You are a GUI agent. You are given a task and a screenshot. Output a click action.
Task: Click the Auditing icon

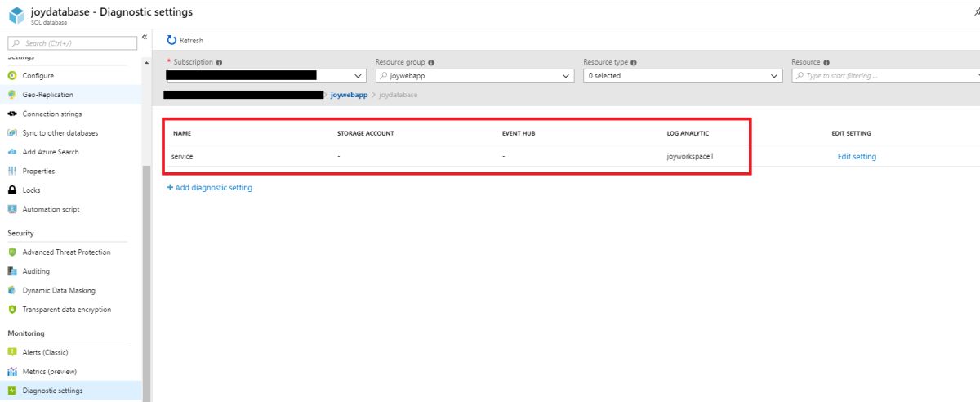click(12, 271)
